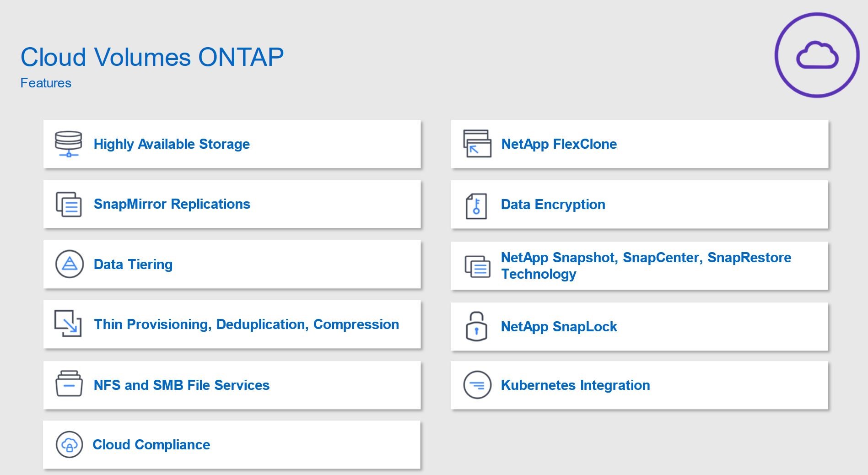Click the Cloud Volumes ONTAP title
The width and height of the screenshot is (868, 475).
[152, 57]
